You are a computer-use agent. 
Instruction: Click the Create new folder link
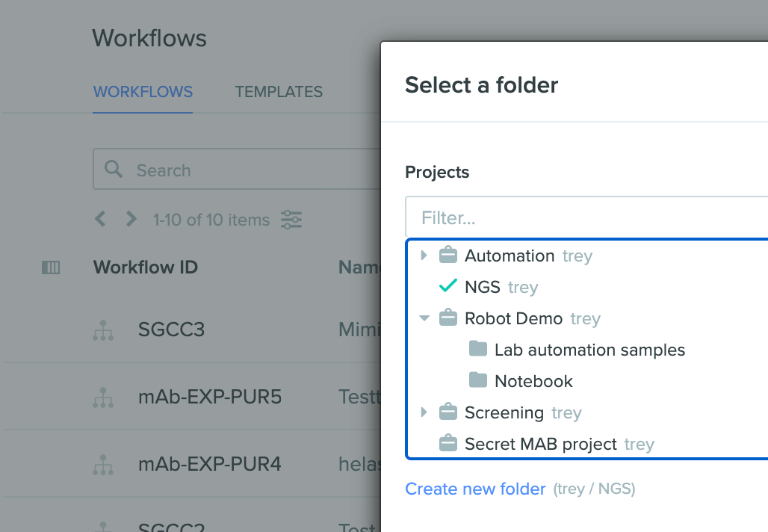[x=475, y=489]
